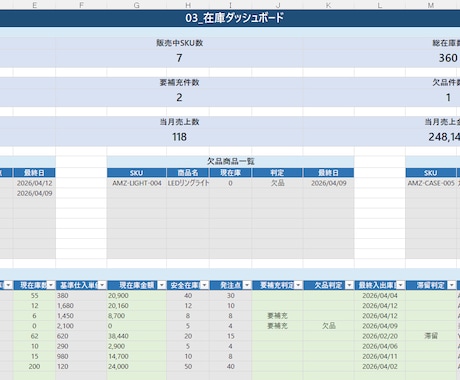The height and width of the screenshot is (380, 460).
Task: Select the 現在庫数 cell 62
Action: click(x=34, y=336)
